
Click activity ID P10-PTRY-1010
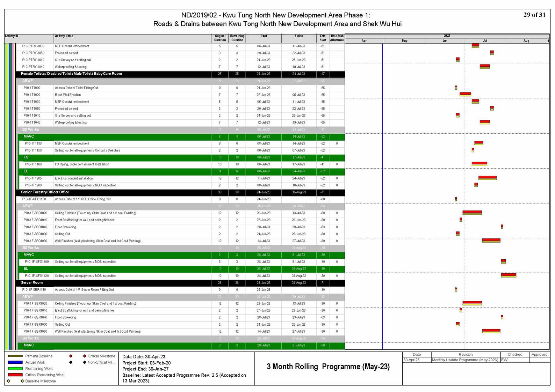33,60
